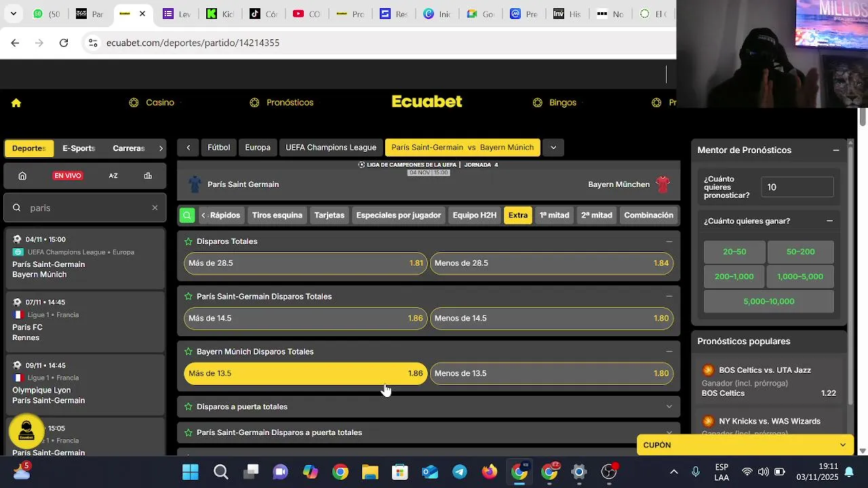Switch to the 1ª mitad tab
Screen dimensions: 868x488
point(554,216)
